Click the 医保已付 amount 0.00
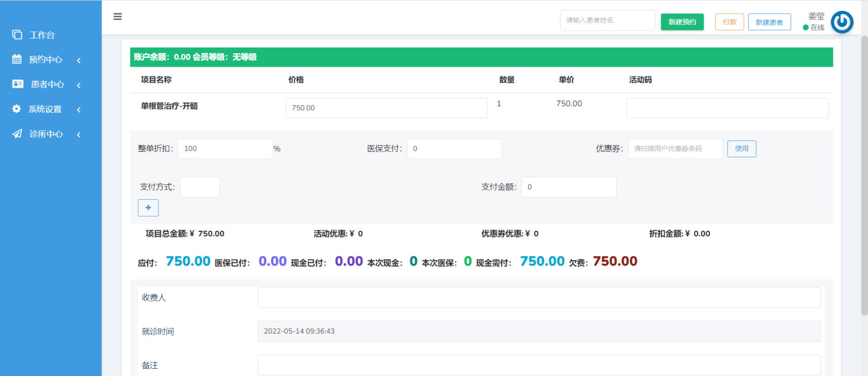This screenshot has width=868, height=376. click(272, 261)
